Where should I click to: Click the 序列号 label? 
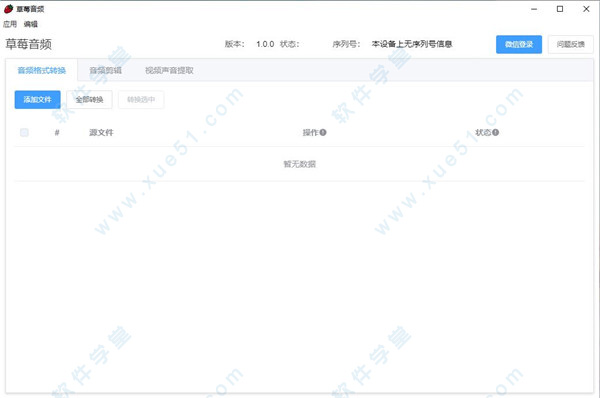point(346,44)
